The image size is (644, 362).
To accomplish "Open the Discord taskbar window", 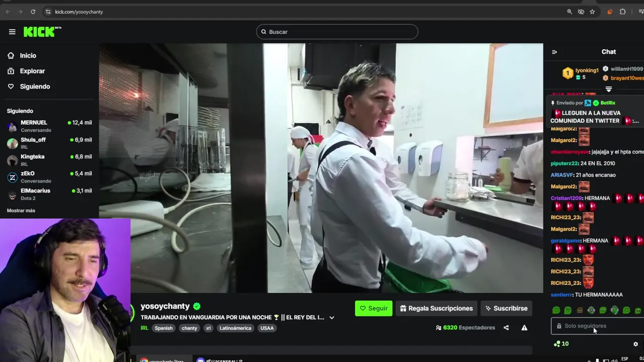I will [x=219, y=360].
